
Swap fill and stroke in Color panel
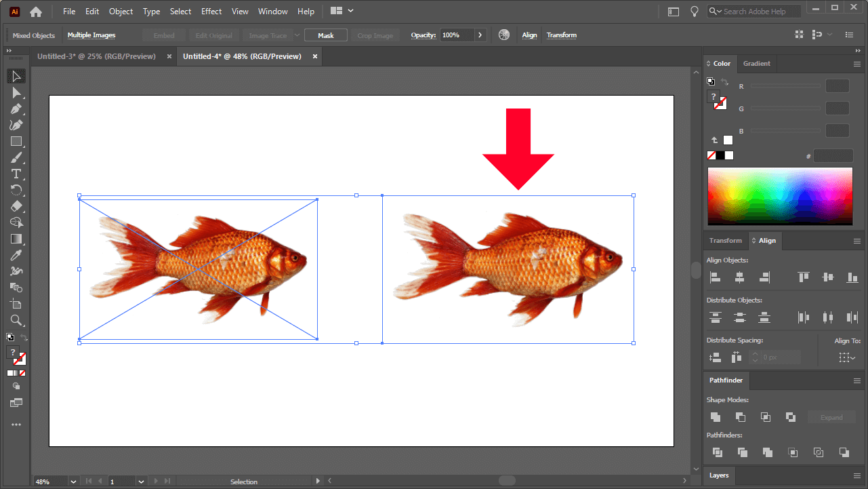[724, 82]
